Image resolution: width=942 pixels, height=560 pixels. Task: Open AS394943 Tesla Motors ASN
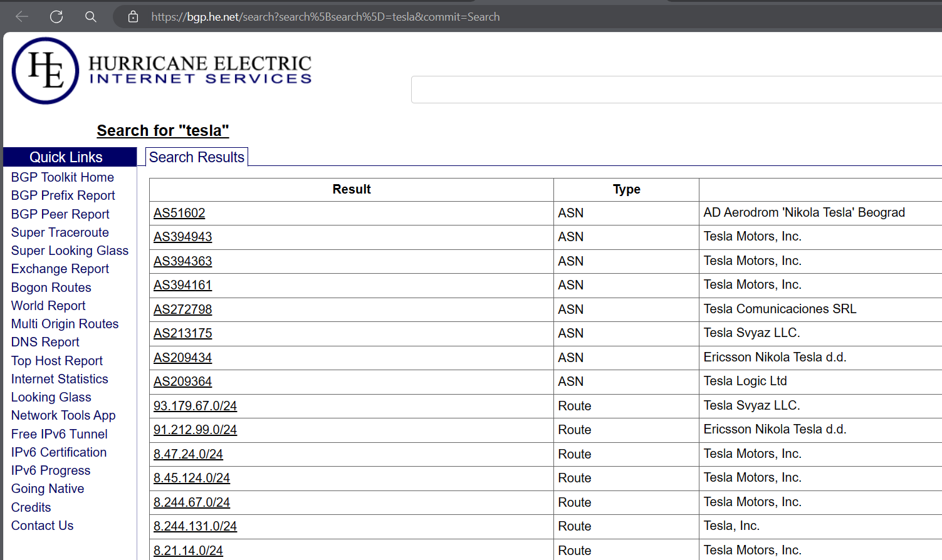coord(183,237)
